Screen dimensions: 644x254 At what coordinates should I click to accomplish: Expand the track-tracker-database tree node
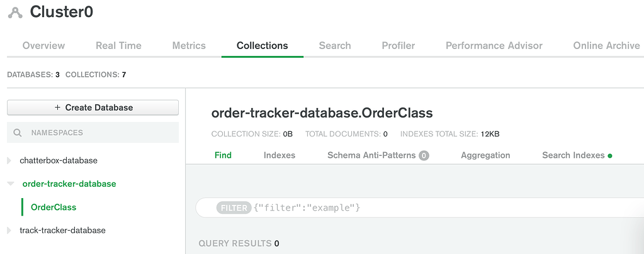tap(9, 230)
